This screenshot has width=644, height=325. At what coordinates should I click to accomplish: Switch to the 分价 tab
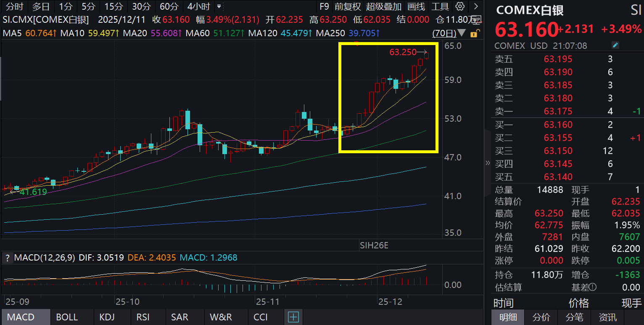click(541, 317)
